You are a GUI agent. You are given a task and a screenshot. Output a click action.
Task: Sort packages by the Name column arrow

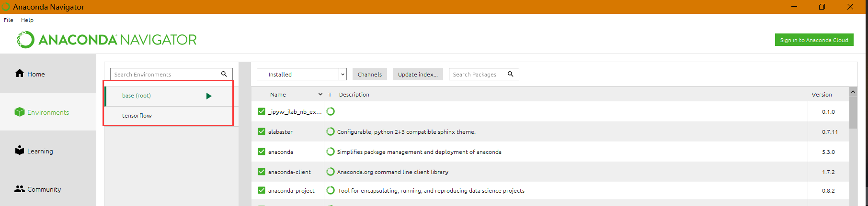pyautogui.click(x=320, y=95)
